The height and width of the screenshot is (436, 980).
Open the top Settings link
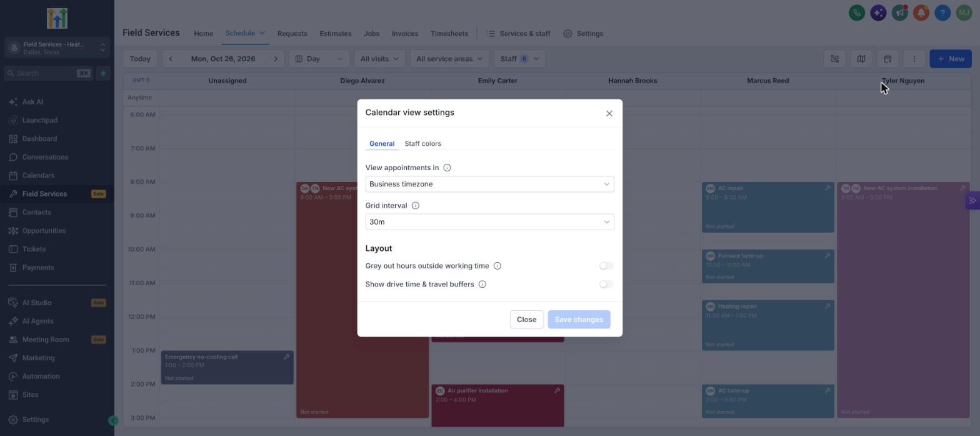click(x=583, y=34)
